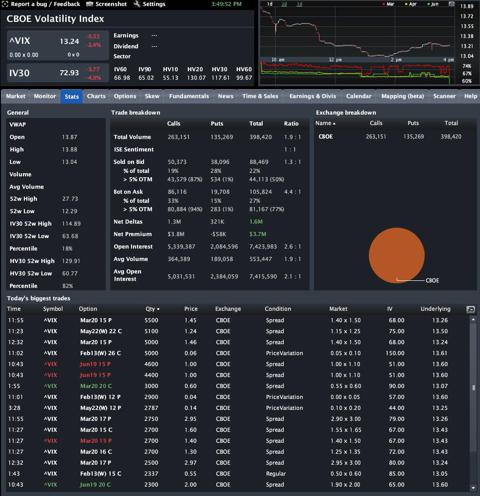The width and height of the screenshot is (480, 496).
Task: Click the green Net Deltas total 1.6M
Action: (x=256, y=222)
